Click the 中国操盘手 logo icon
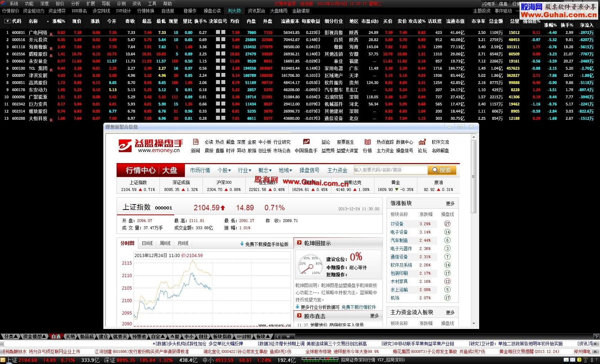600x364 pixels. pyautogui.click(x=306, y=142)
